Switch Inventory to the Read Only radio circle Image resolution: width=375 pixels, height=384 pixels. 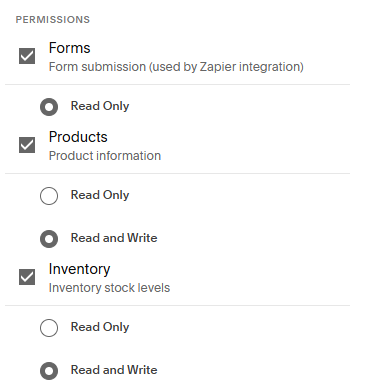pyautogui.click(x=49, y=328)
